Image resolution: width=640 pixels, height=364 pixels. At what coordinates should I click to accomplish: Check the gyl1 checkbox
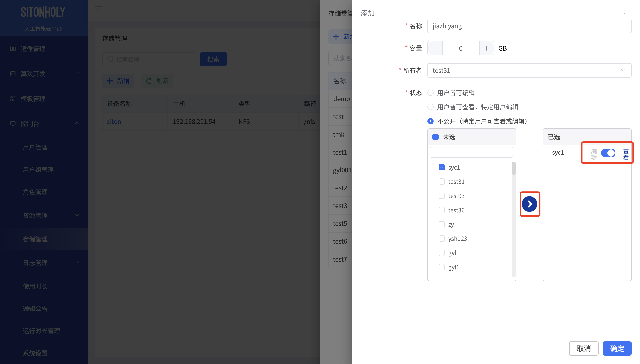tap(441, 267)
